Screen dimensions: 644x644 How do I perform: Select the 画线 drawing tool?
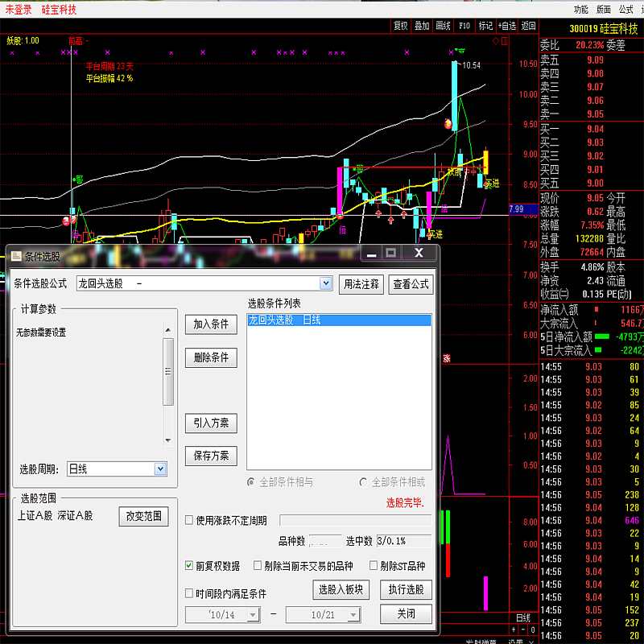click(443, 26)
